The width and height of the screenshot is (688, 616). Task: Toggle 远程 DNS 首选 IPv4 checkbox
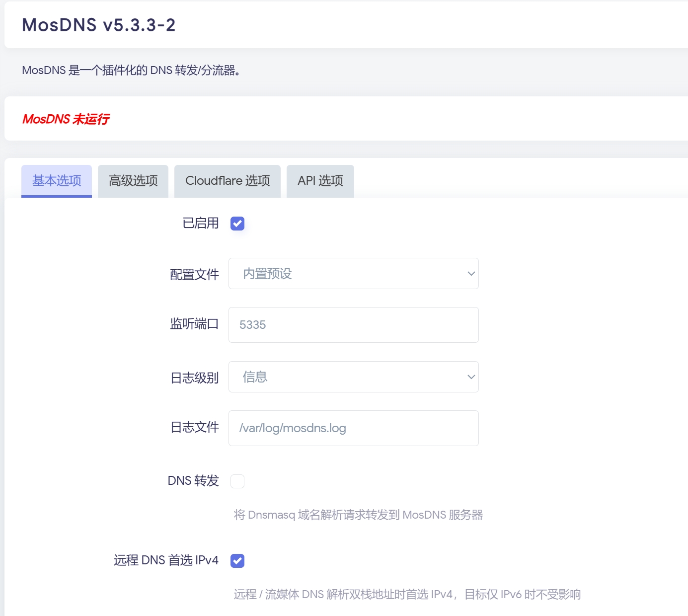pyautogui.click(x=237, y=560)
